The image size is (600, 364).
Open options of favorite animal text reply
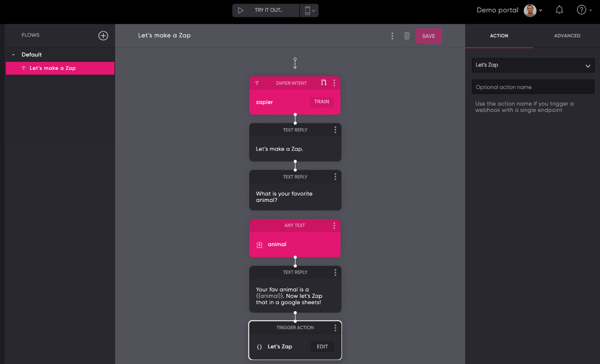coord(335,177)
